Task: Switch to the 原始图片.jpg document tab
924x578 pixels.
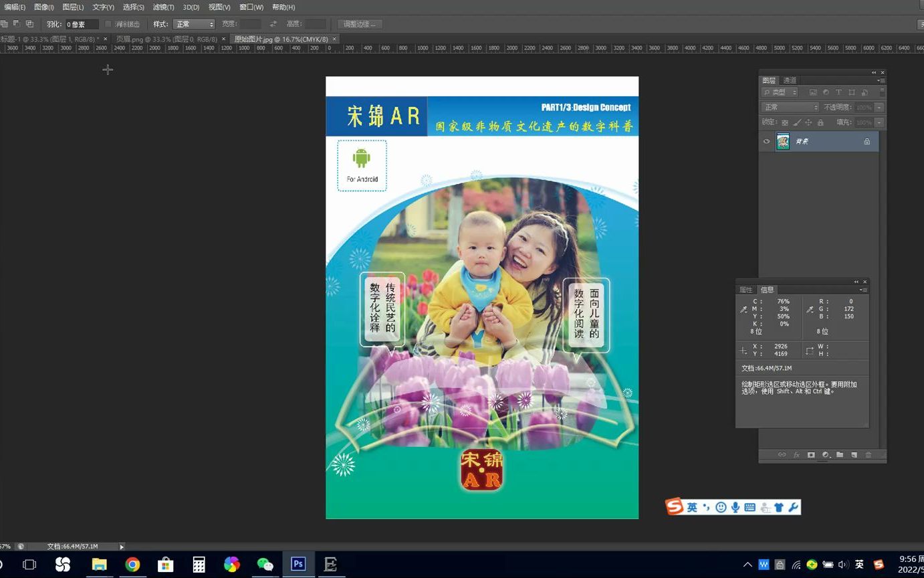Action: coord(281,39)
